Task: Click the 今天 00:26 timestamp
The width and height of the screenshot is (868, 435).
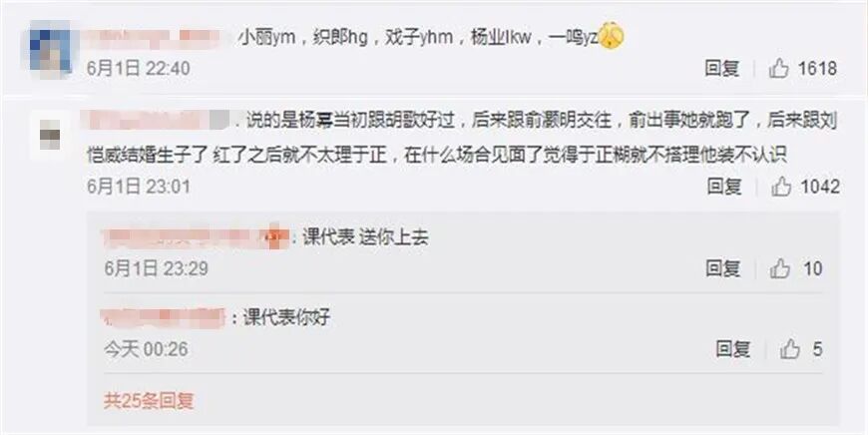Action: coord(146,349)
